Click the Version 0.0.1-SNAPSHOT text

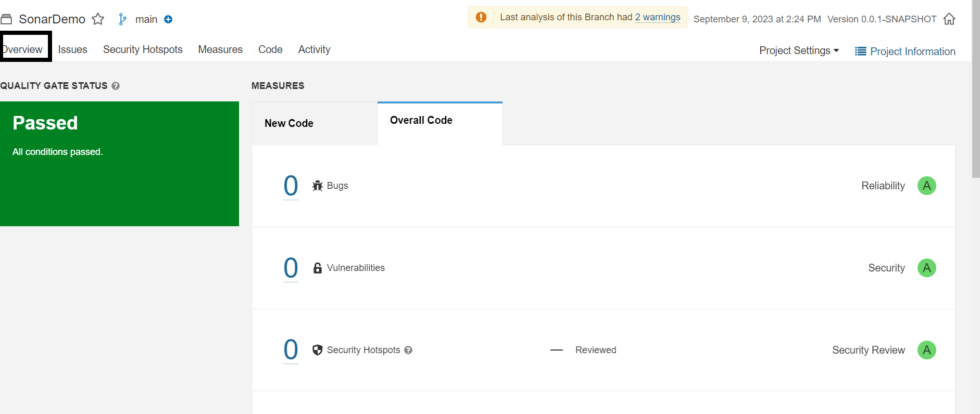click(882, 19)
